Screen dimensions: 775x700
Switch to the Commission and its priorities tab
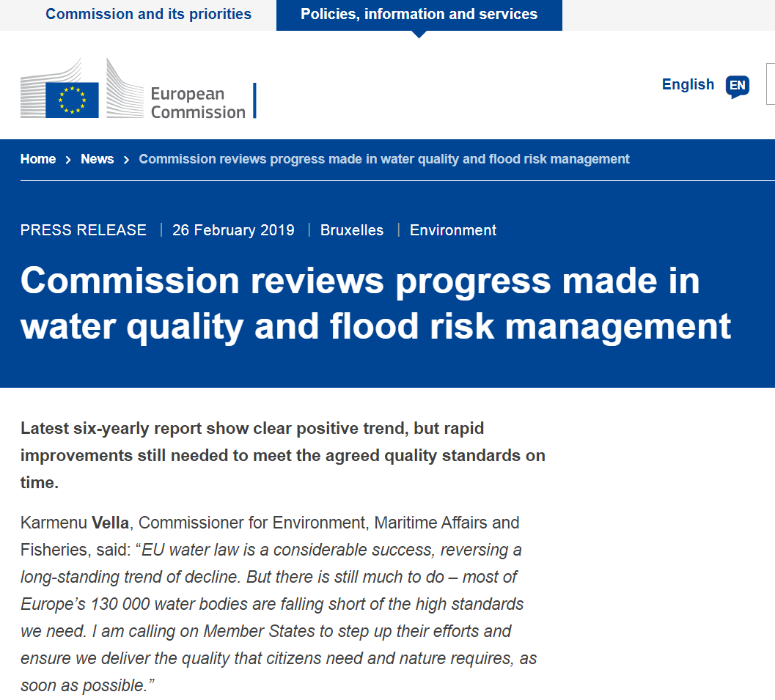pyautogui.click(x=148, y=13)
